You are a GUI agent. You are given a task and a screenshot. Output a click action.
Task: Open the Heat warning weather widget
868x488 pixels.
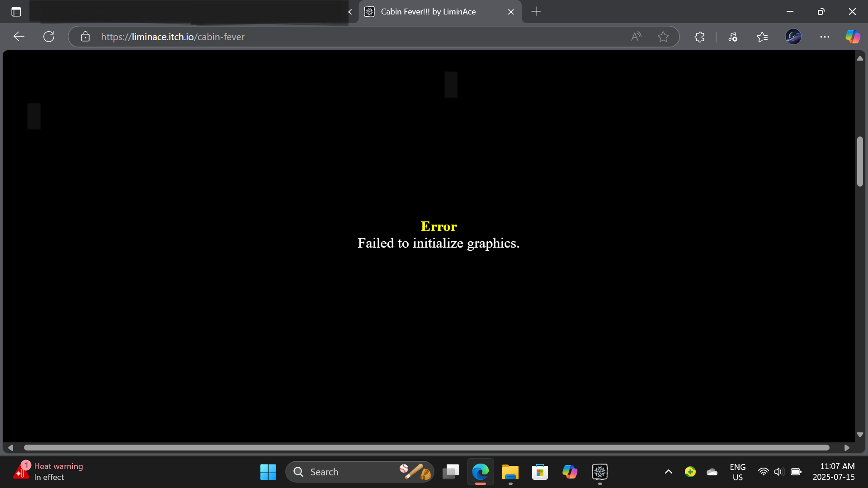pos(48,472)
